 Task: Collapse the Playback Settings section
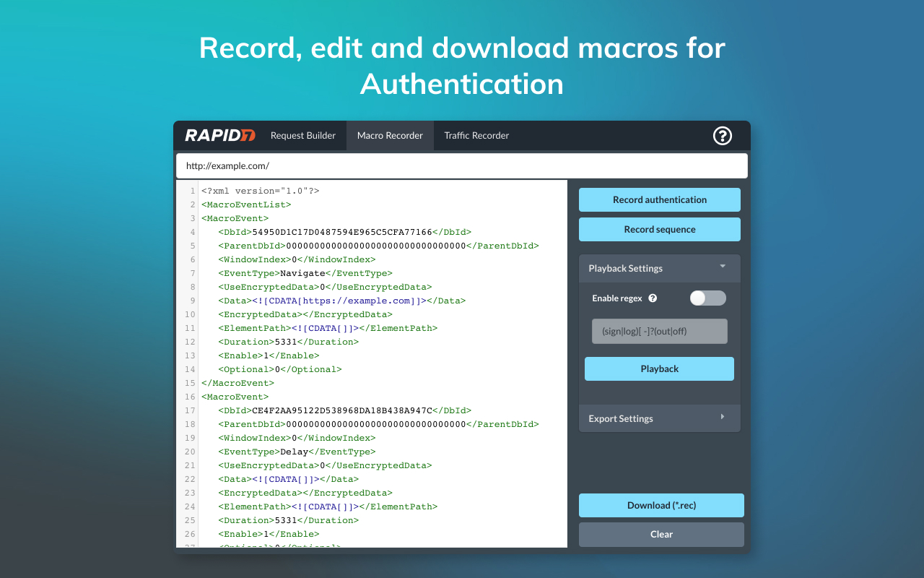(x=722, y=268)
